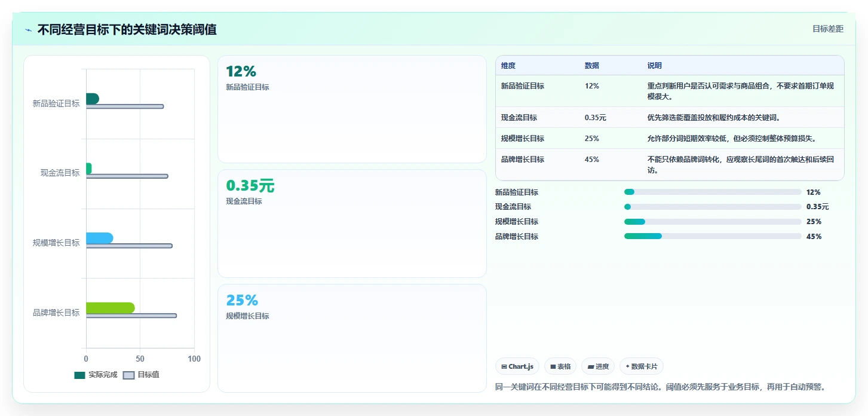
Task: Click the 实际完成 legend color swatch
Action: click(80, 375)
